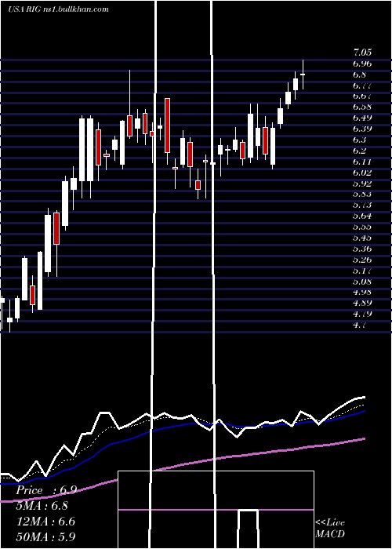Click the 4.89 price axis label
This screenshot has height=549, width=392.
pyautogui.click(x=362, y=303)
